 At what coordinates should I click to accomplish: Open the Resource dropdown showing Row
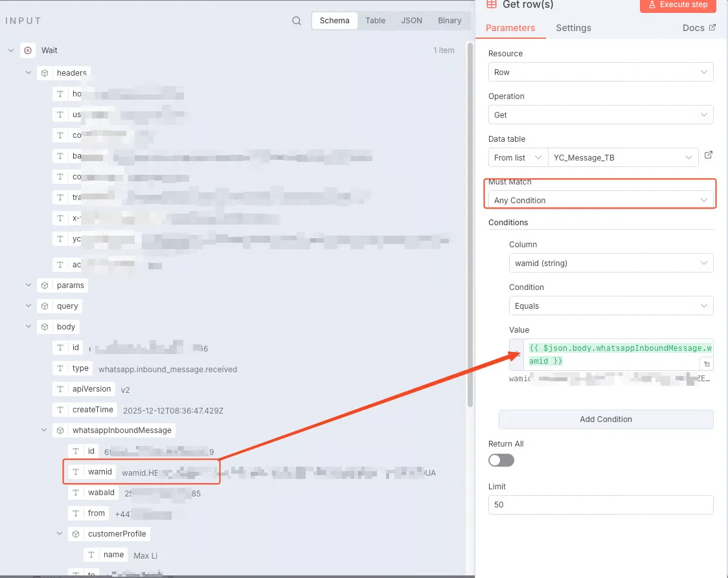click(x=600, y=72)
